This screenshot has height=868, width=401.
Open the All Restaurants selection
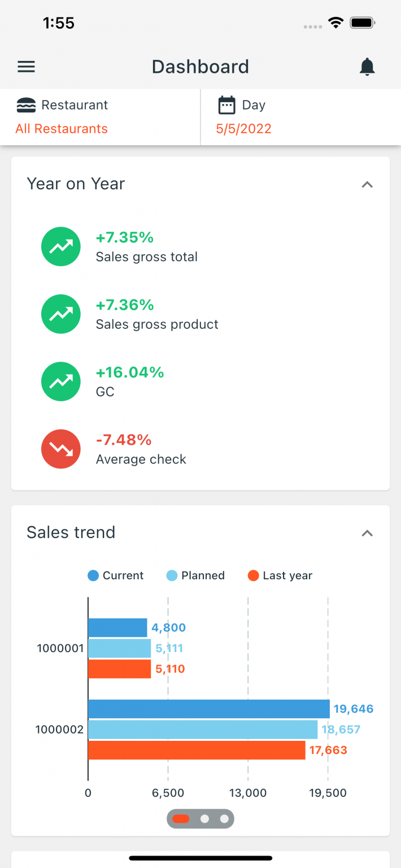tap(62, 128)
